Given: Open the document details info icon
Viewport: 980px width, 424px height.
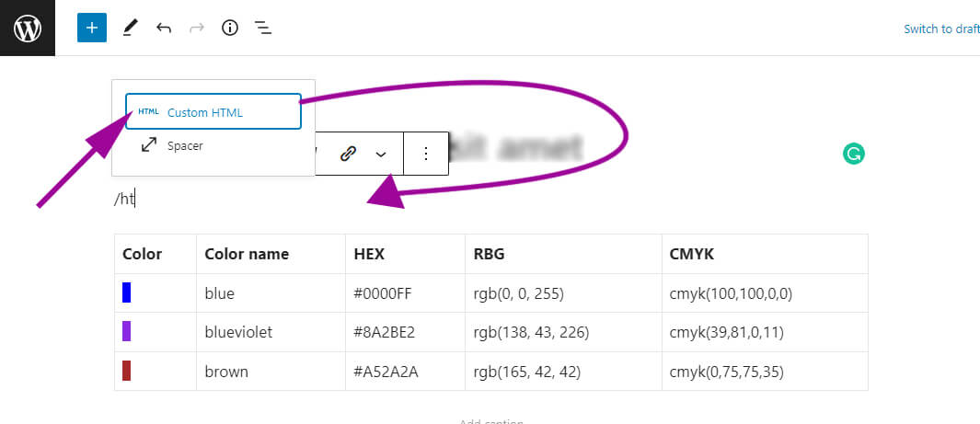Looking at the screenshot, I should point(230,29).
